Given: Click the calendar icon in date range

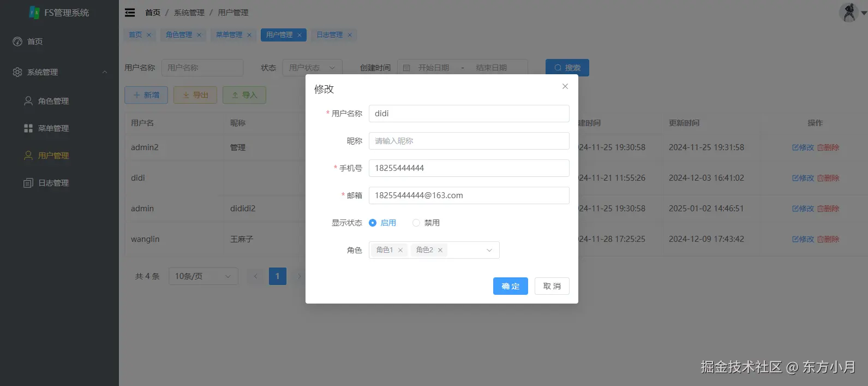Looking at the screenshot, I should (x=406, y=68).
